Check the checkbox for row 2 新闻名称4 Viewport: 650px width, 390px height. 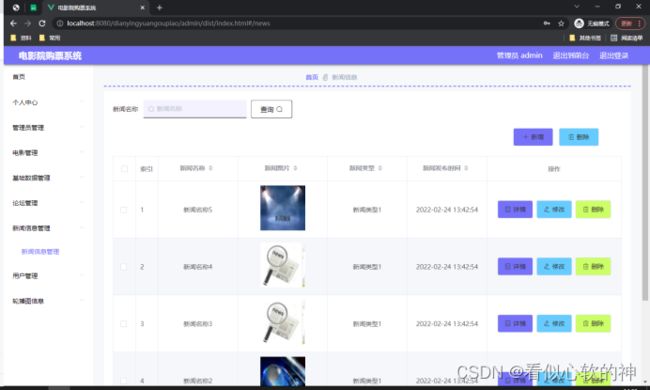point(124,267)
